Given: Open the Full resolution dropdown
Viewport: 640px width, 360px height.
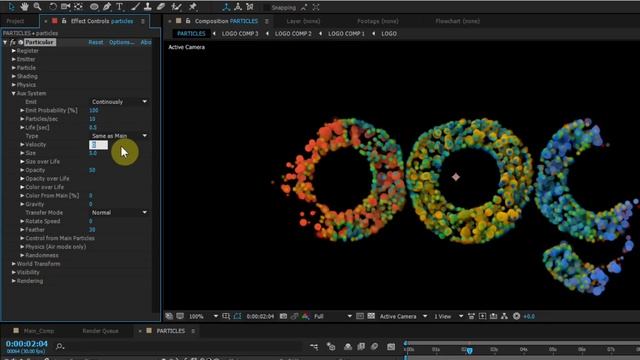Looking at the screenshot, I should pos(333,316).
